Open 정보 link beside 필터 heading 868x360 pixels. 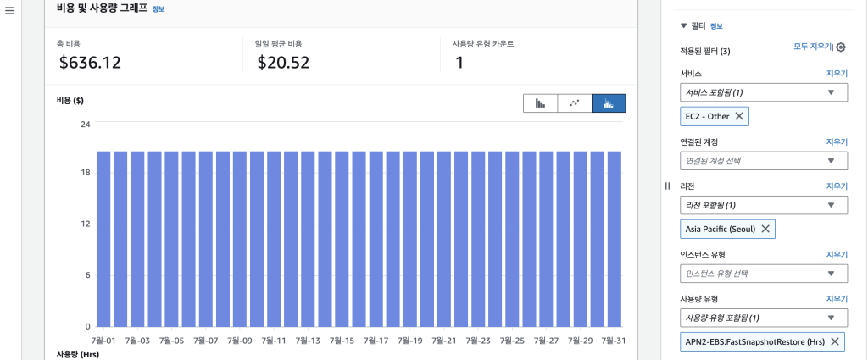716,26
